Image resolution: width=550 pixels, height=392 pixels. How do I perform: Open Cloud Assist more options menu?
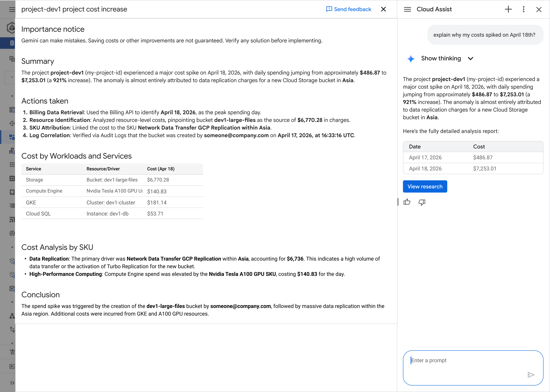523,9
